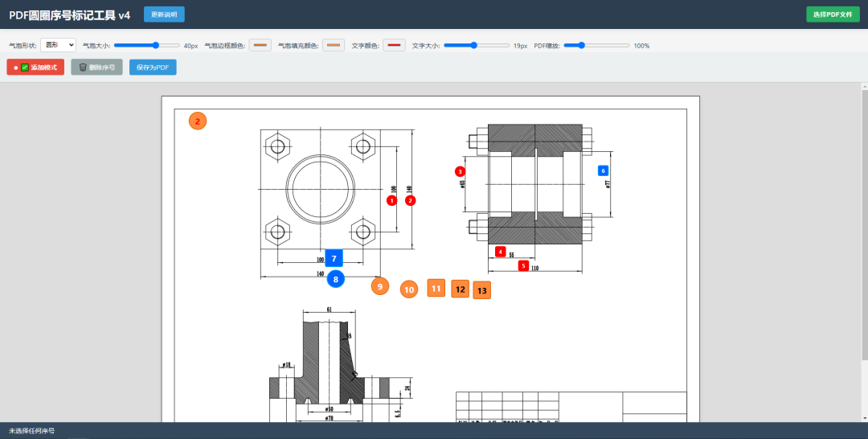Image resolution: width=868 pixels, height=439 pixels.
Task: Click the green 选择PDF文件 button
Action: click(x=833, y=14)
